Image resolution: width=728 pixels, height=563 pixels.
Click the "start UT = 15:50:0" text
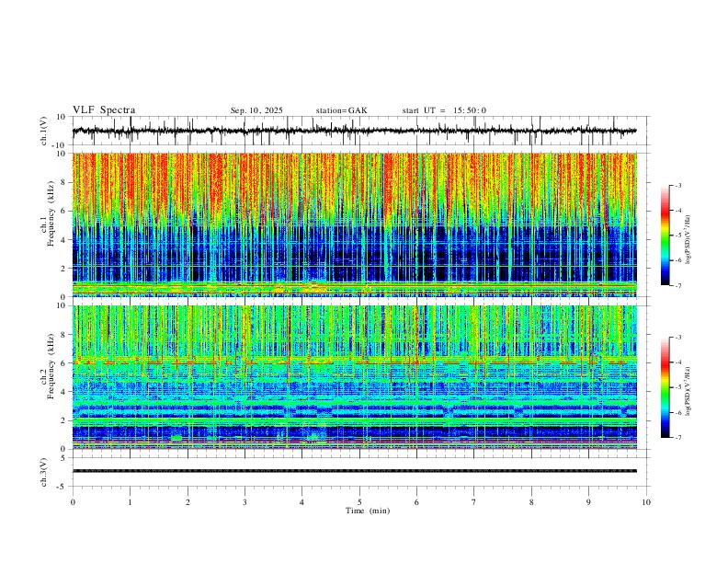tap(444, 110)
